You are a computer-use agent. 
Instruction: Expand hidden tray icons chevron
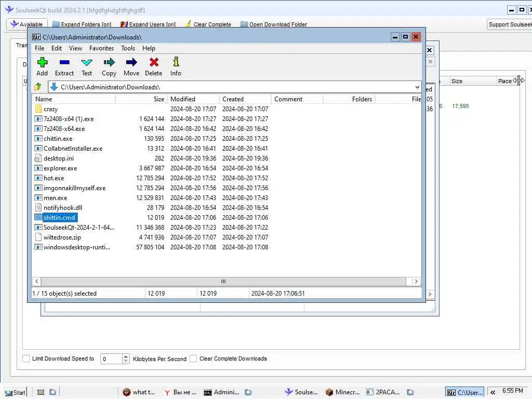click(493, 392)
